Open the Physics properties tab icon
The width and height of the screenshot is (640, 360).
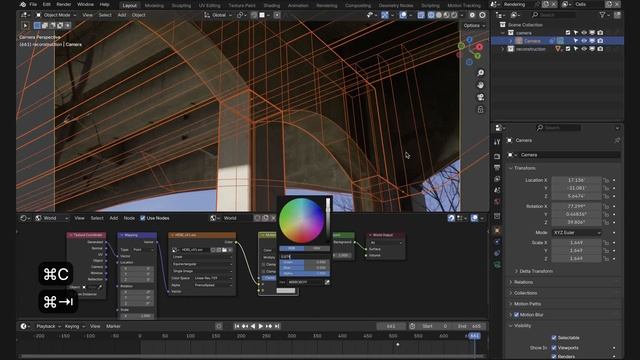[497, 242]
